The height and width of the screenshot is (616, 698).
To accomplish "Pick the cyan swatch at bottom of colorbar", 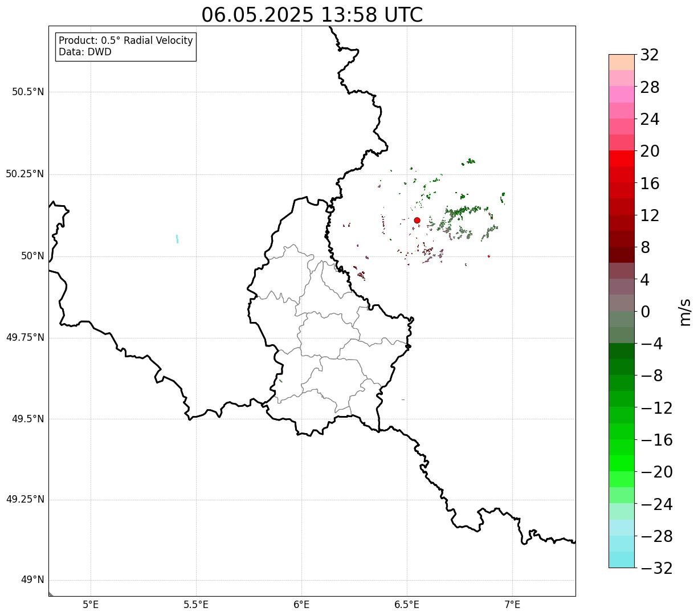I will click(x=622, y=560).
